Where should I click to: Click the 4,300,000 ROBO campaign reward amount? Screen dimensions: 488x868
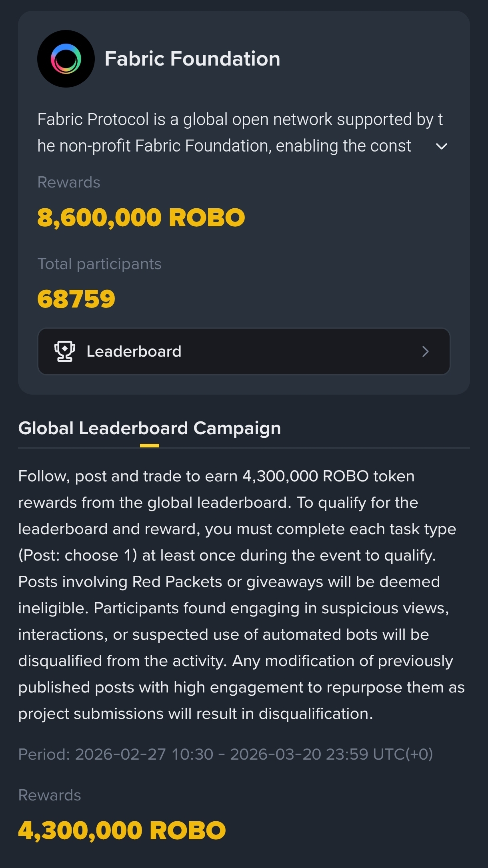122,830
